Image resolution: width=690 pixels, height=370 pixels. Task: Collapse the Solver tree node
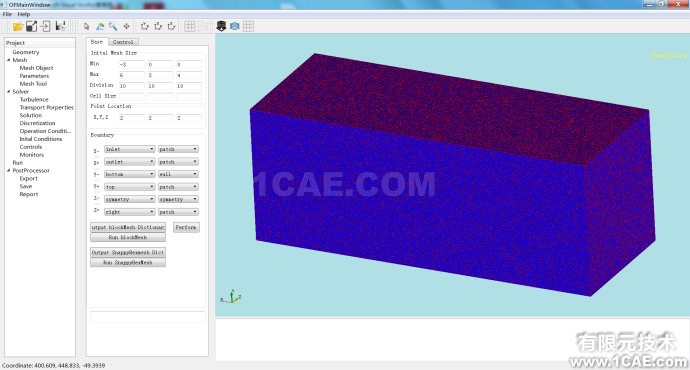click(8, 92)
